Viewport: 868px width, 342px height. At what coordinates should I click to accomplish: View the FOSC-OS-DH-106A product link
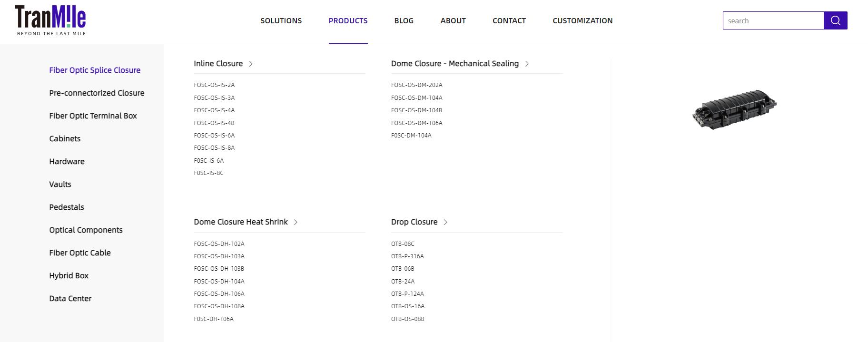coord(219,293)
